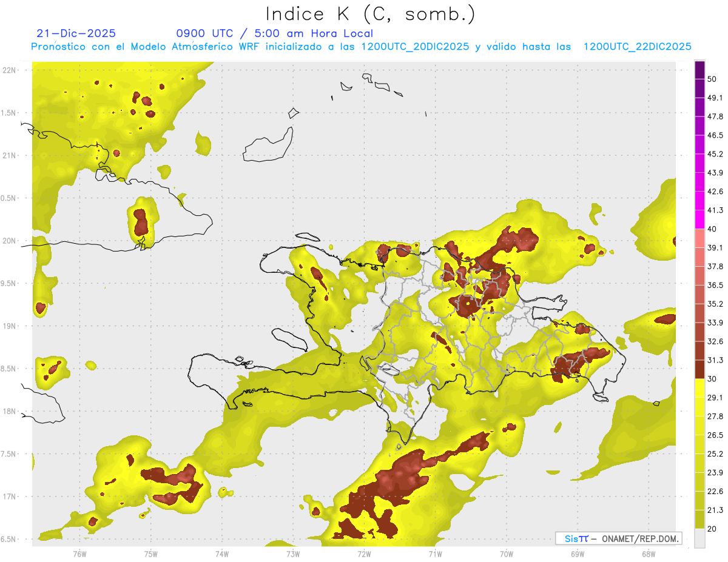Image resolution: width=728 pixels, height=562 pixels.
Task: Click the colorbar value 27.8
Action: [x=715, y=416]
